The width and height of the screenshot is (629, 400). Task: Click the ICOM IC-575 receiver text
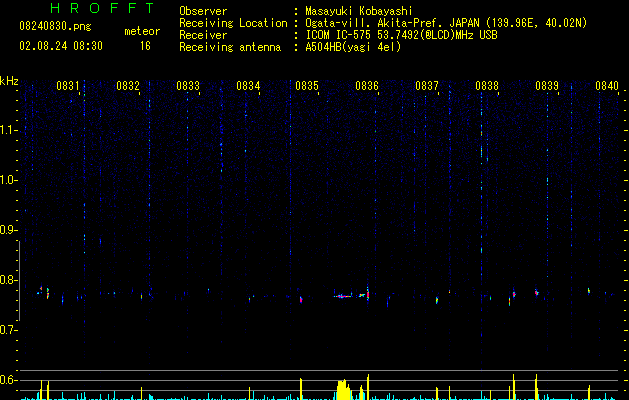[x=401, y=35]
